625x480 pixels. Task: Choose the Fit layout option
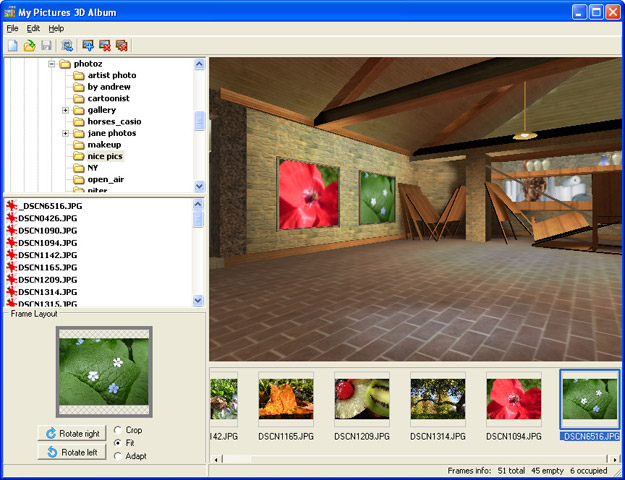point(119,443)
